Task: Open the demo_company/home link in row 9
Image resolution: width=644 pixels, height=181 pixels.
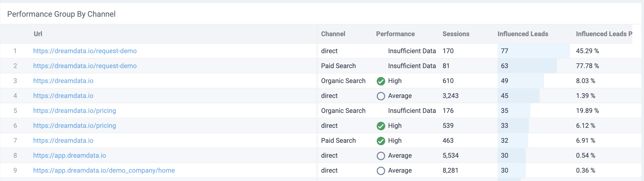Action: pyautogui.click(x=104, y=170)
